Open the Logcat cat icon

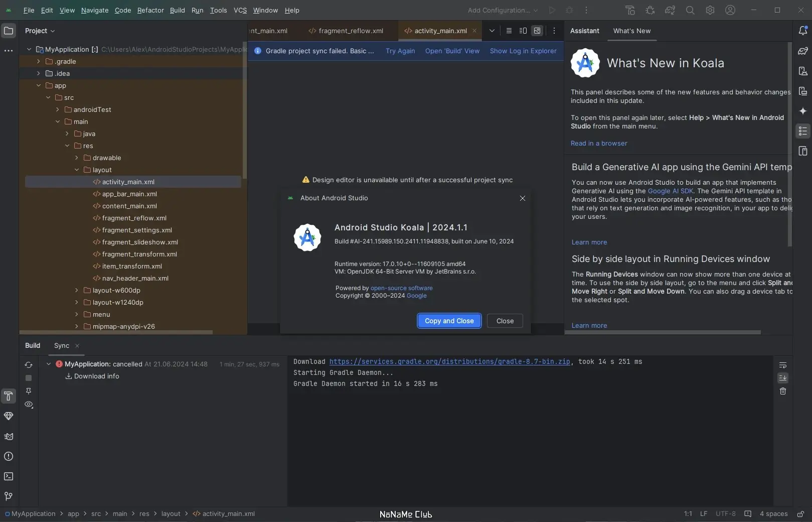pyautogui.click(x=9, y=436)
